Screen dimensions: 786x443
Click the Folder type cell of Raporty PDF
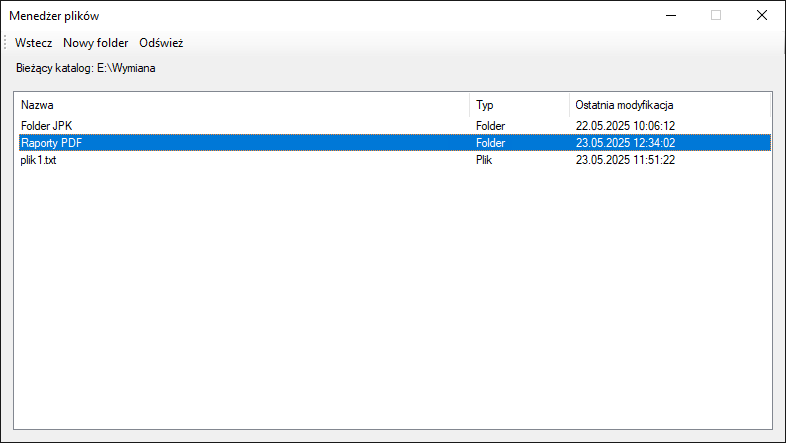click(x=490, y=143)
